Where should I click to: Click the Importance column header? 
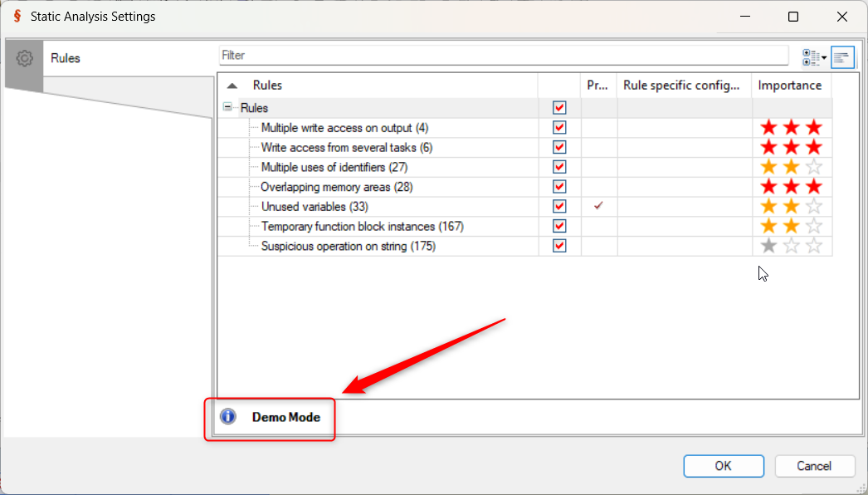(x=790, y=86)
